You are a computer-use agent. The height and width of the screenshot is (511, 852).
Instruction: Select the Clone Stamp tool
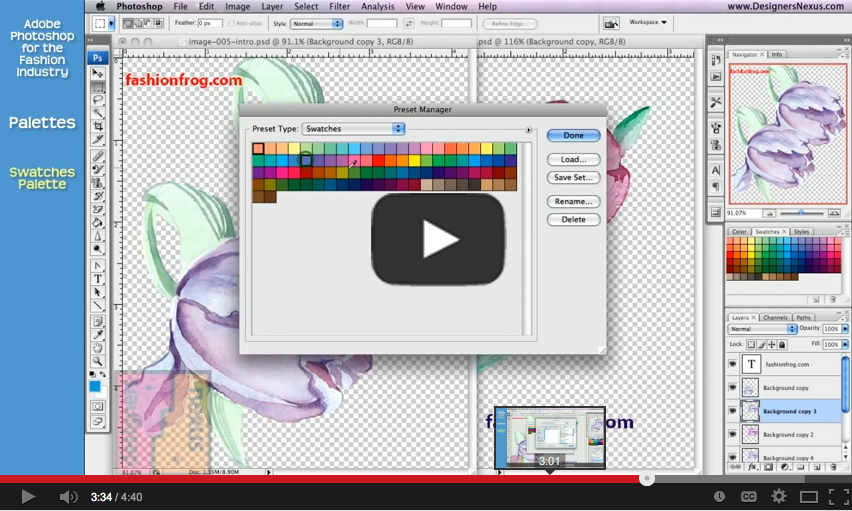98,183
